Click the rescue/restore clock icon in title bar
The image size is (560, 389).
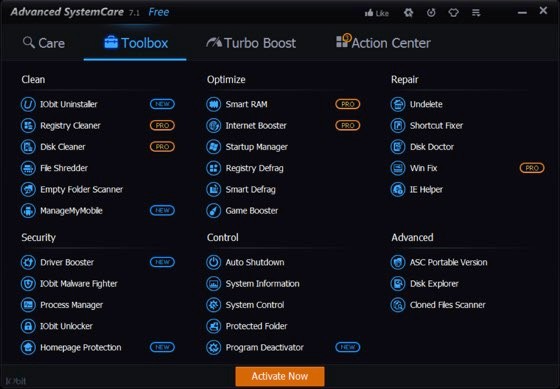pos(431,13)
